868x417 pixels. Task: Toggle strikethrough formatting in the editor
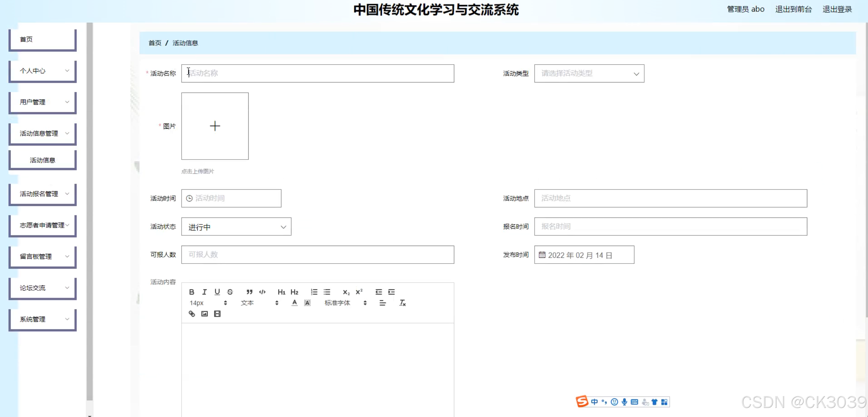click(230, 292)
